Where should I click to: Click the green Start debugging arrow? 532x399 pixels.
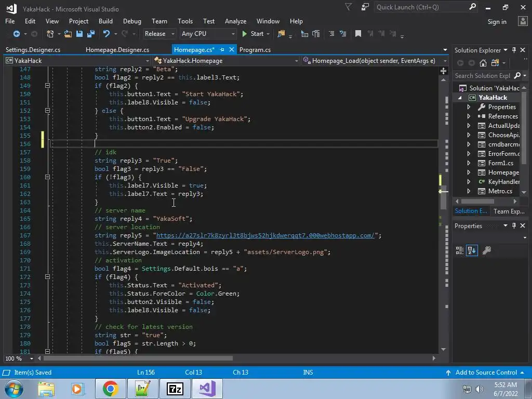[244, 34]
